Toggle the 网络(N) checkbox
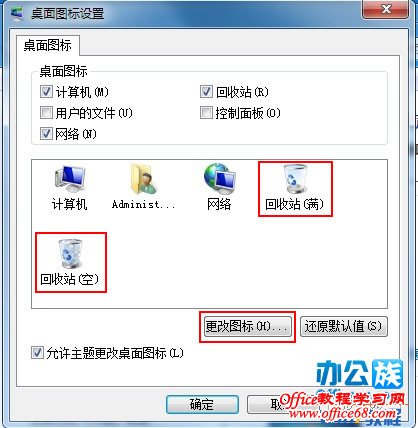This screenshot has width=418, height=428. click(x=46, y=134)
